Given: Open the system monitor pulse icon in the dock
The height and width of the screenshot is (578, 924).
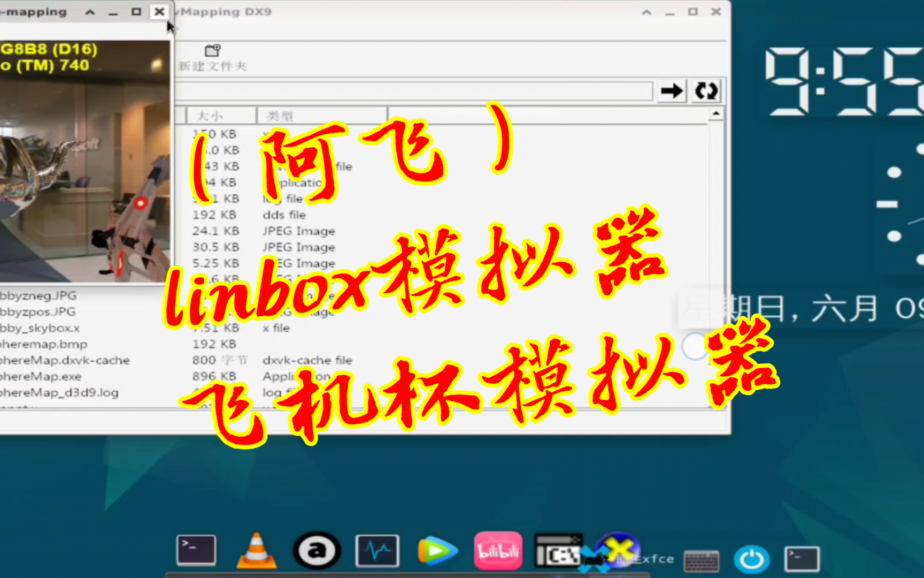Looking at the screenshot, I should coord(378,550).
